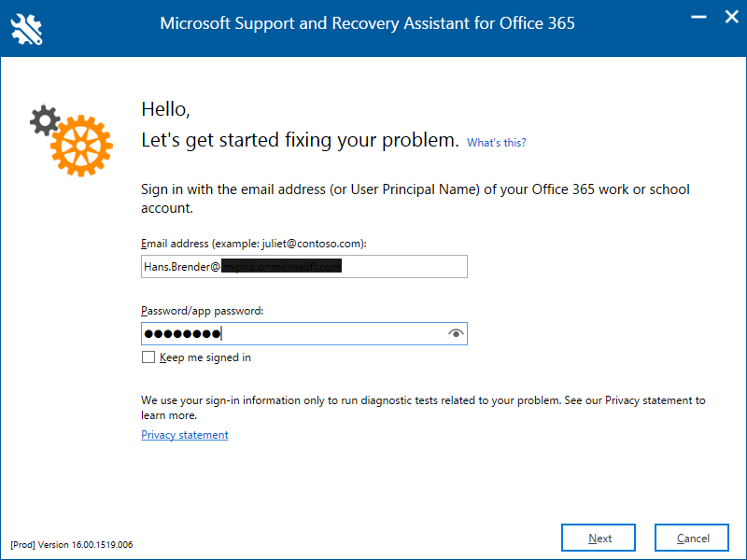The height and width of the screenshot is (560, 747).
Task: Click the sign-in information privacy paragraph
Action: [x=423, y=407]
